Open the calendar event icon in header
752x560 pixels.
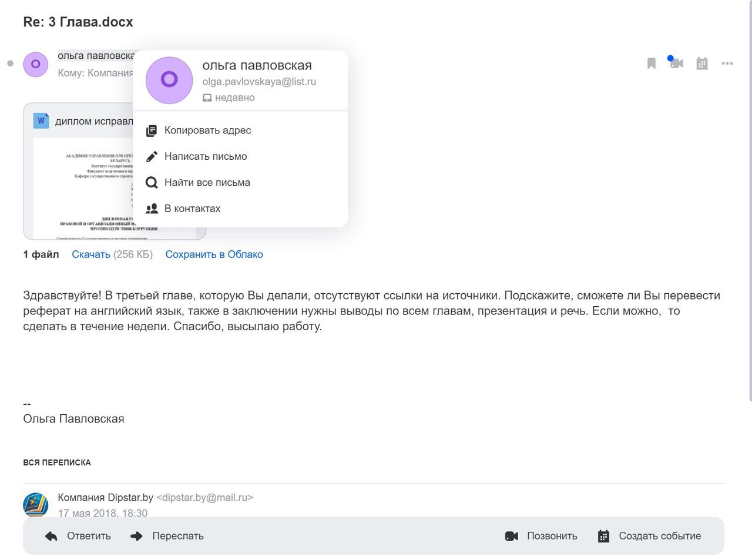[701, 63]
